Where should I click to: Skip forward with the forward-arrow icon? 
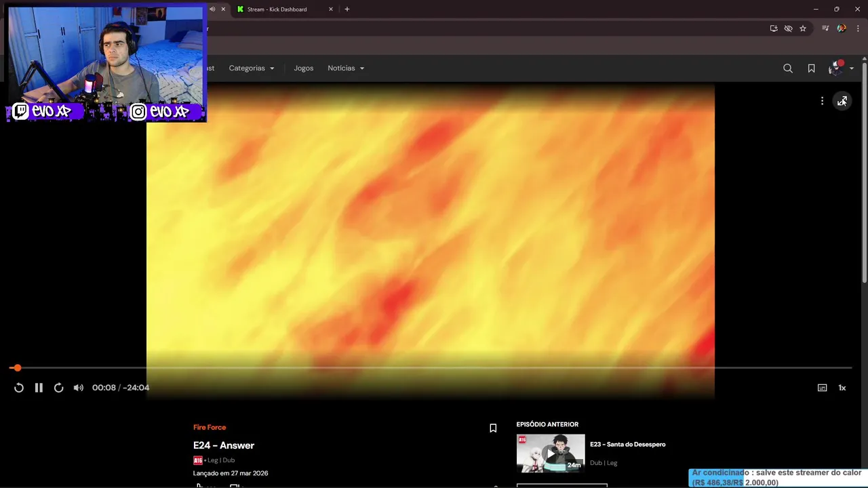(58, 388)
